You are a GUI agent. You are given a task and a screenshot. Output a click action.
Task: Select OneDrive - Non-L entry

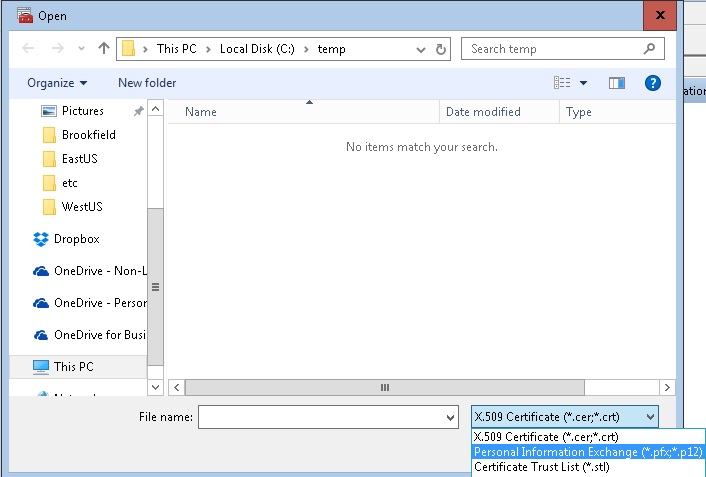(90, 271)
